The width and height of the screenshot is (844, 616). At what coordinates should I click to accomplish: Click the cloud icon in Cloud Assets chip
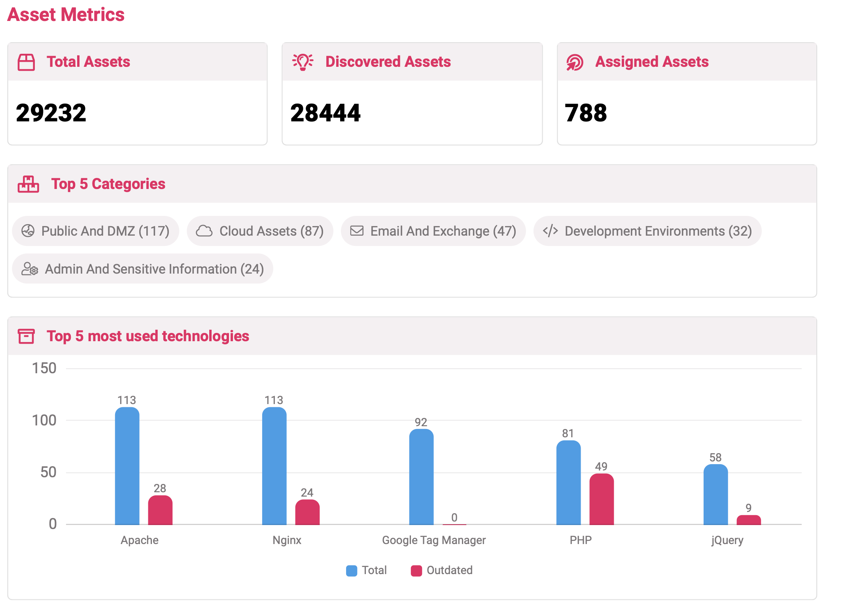coord(204,231)
